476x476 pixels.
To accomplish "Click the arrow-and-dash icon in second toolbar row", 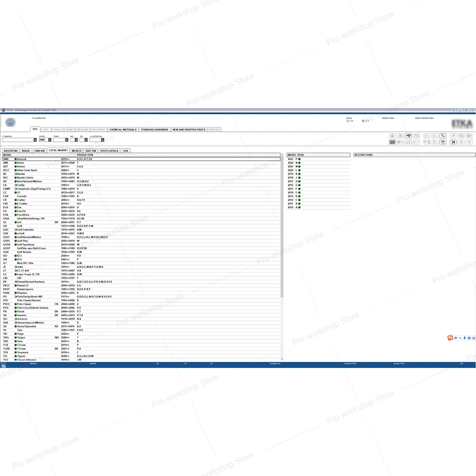I will point(416,142).
